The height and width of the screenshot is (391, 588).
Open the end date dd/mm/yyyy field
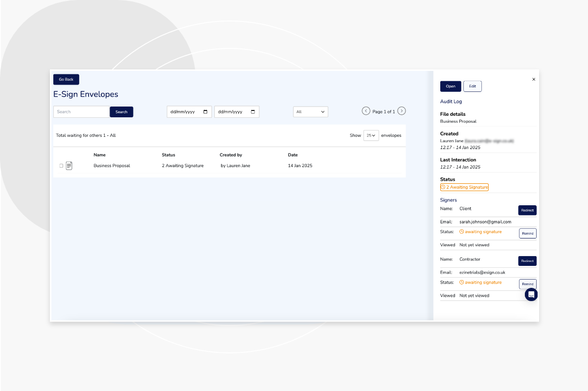click(237, 112)
